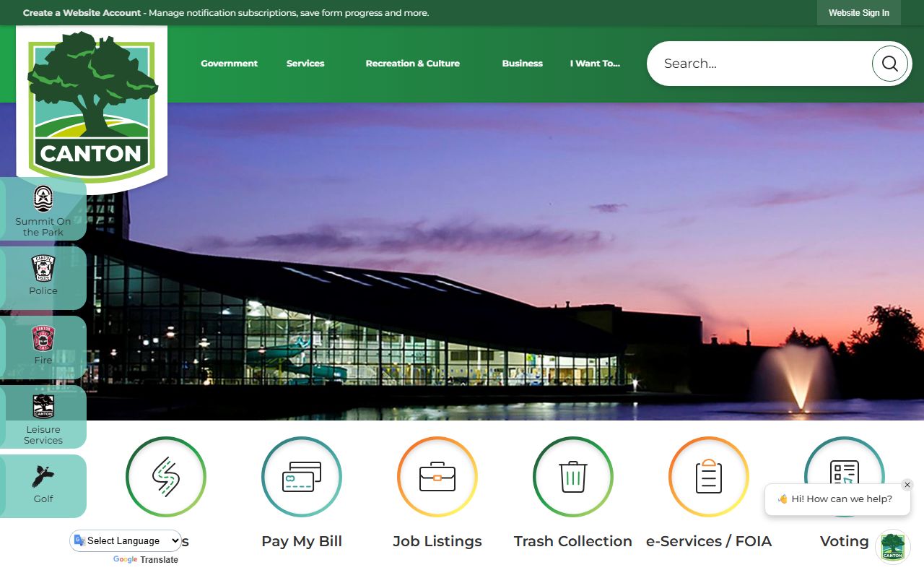The height and width of the screenshot is (578, 924).
Task: Click the winding road circle icon
Action: [166, 477]
